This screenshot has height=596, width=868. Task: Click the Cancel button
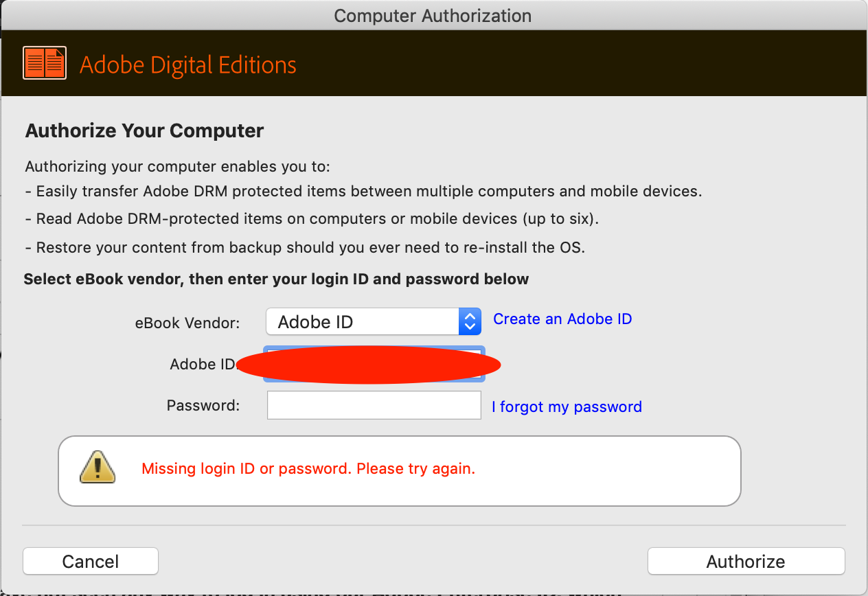pyautogui.click(x=91, y=561)
